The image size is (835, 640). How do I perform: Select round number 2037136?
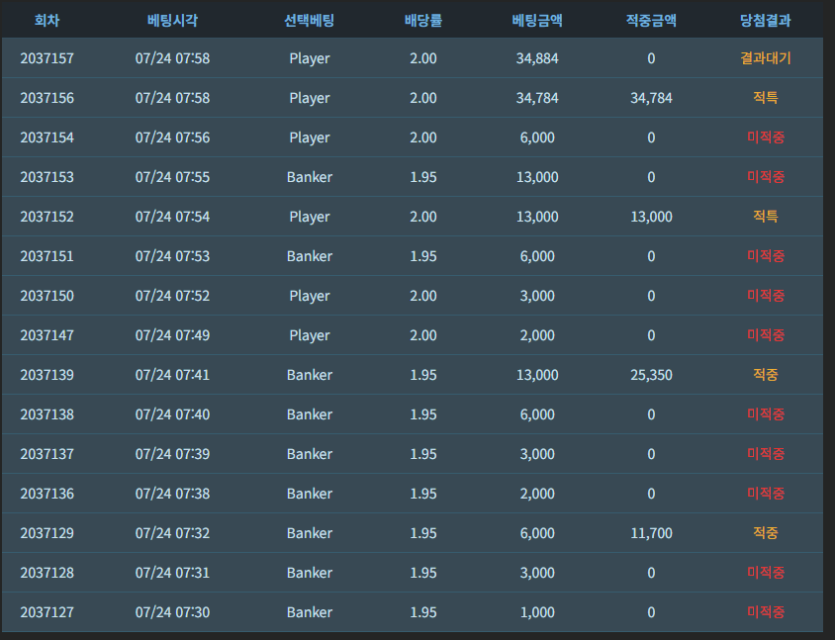pos(47,494)
